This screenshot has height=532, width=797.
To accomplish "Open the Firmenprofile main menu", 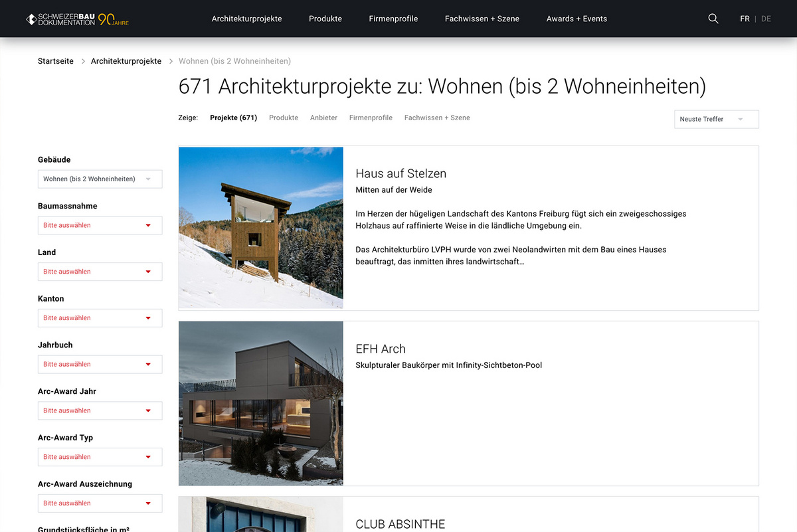I will point(394,19).
